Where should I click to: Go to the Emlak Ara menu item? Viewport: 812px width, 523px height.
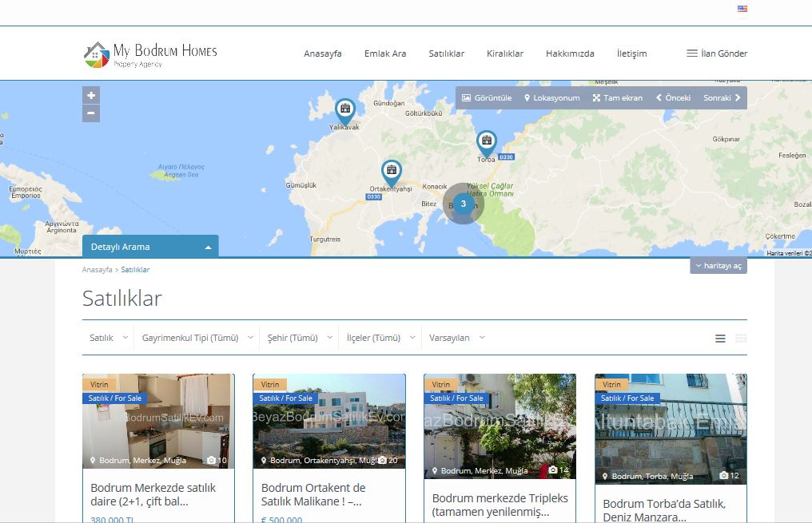click(385, 53)
